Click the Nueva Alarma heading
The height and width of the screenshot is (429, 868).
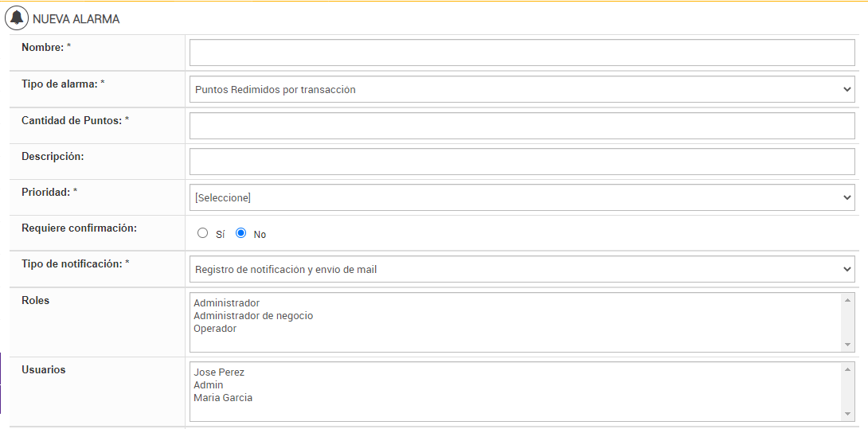[x=76, y=18]
